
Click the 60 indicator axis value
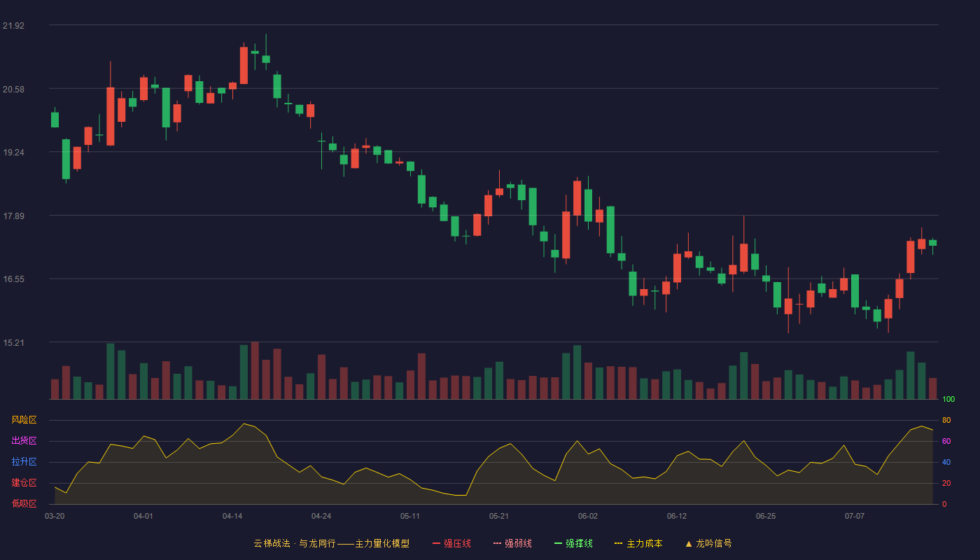[x=946, y=441]
